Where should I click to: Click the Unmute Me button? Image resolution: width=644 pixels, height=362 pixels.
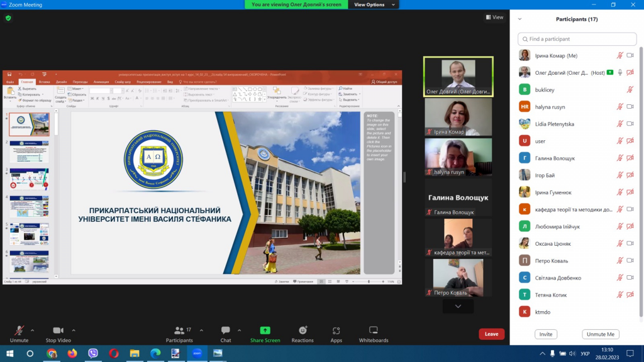[601, 334]
